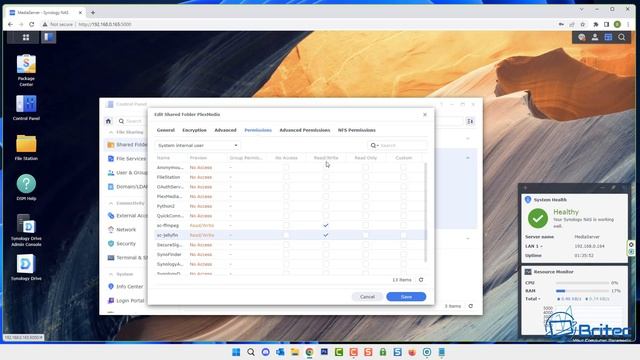Click the sort icon in the Control Panel toolbar
Image resolution: width=640 pixels, height=360 pixels.
coord(470,121)
